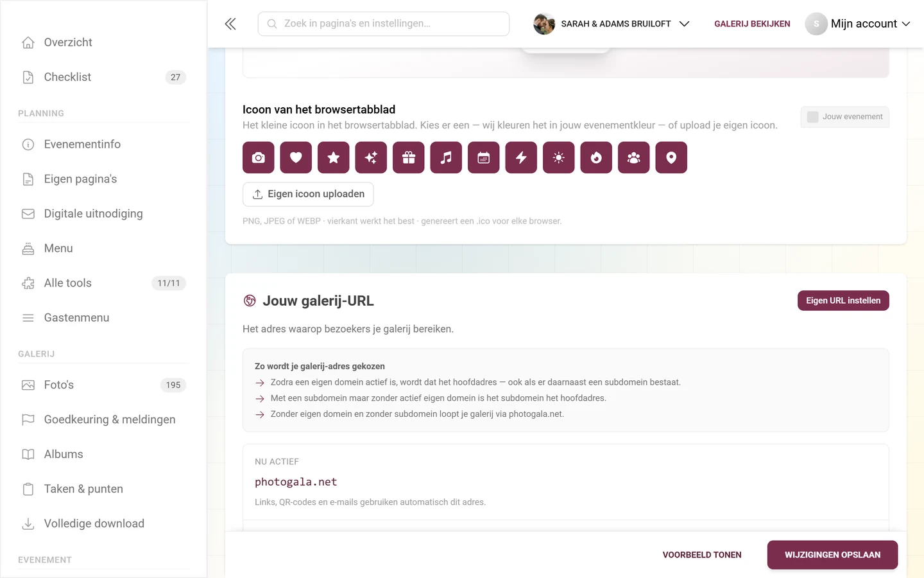Open Galerij bekijken link
The image size is (924, 578).
(752, 24)
